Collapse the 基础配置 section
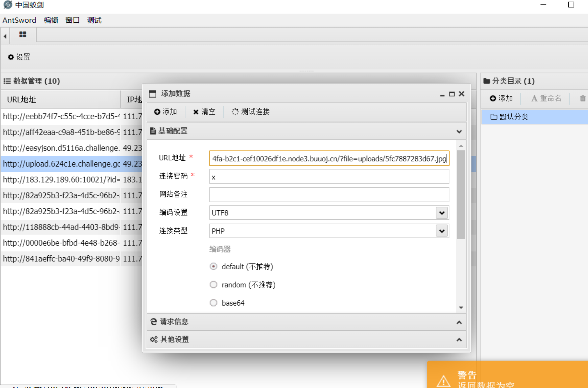Viewport: 588px width, 388px height. tap(459, 131)
